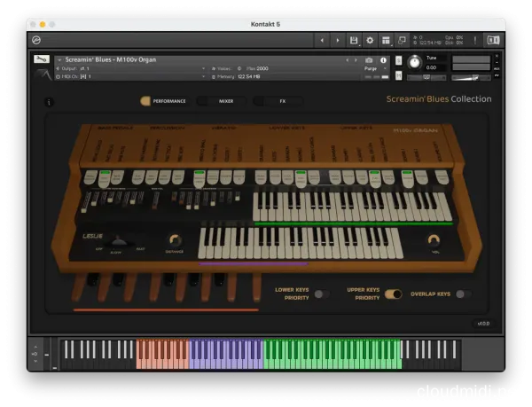Adjust the pan slider below Tune value

pos(426,78)
